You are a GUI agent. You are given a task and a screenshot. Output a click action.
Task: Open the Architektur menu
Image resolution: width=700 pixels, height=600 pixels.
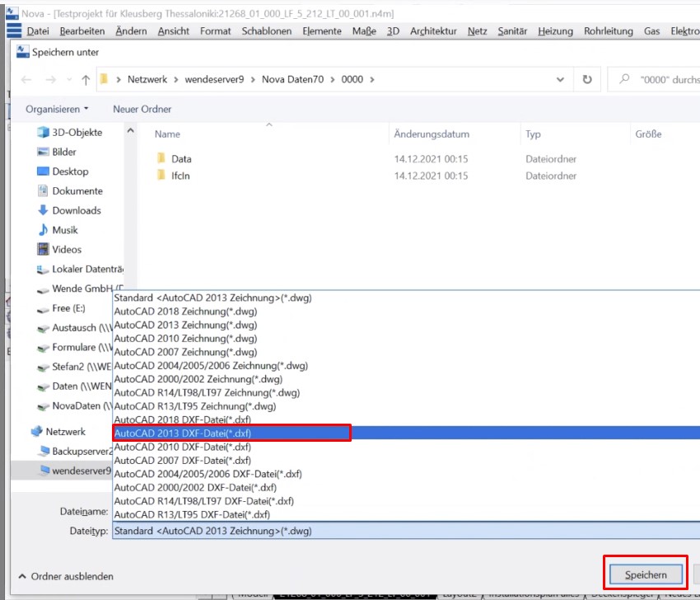tap(433, 31)
